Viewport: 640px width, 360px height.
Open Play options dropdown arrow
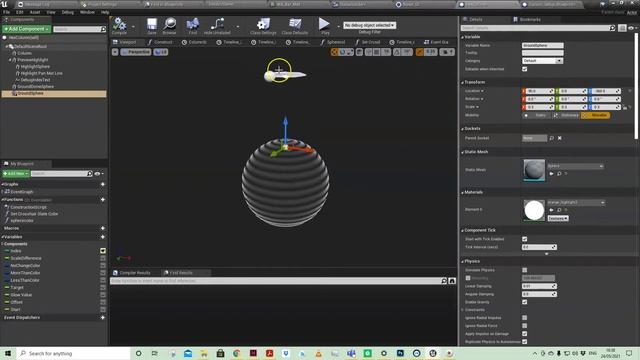[338, 27]
